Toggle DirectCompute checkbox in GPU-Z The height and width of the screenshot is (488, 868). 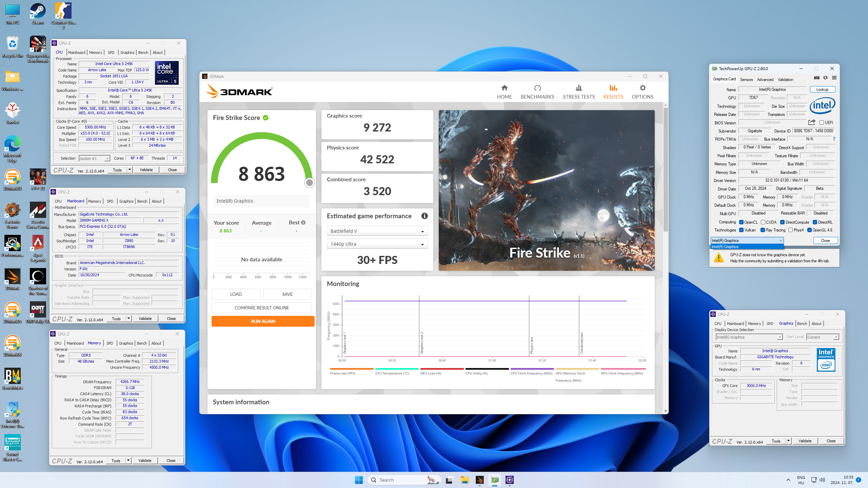(782, 222)
